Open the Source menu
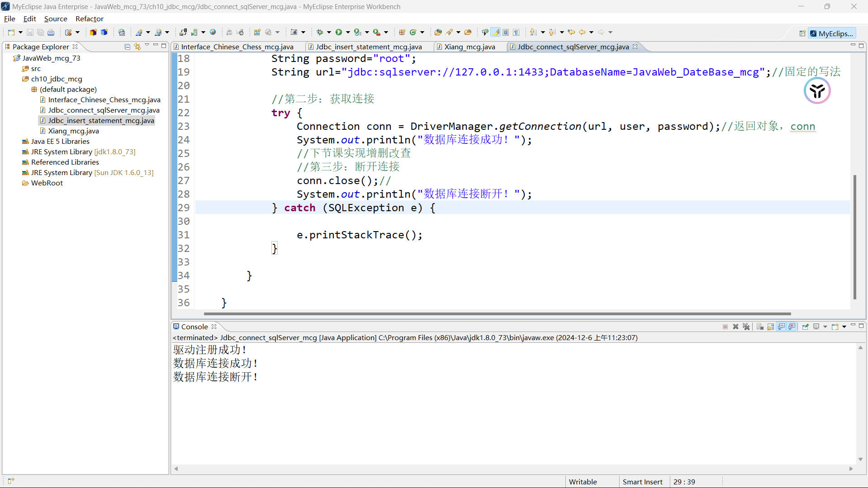 pos(56,19)
